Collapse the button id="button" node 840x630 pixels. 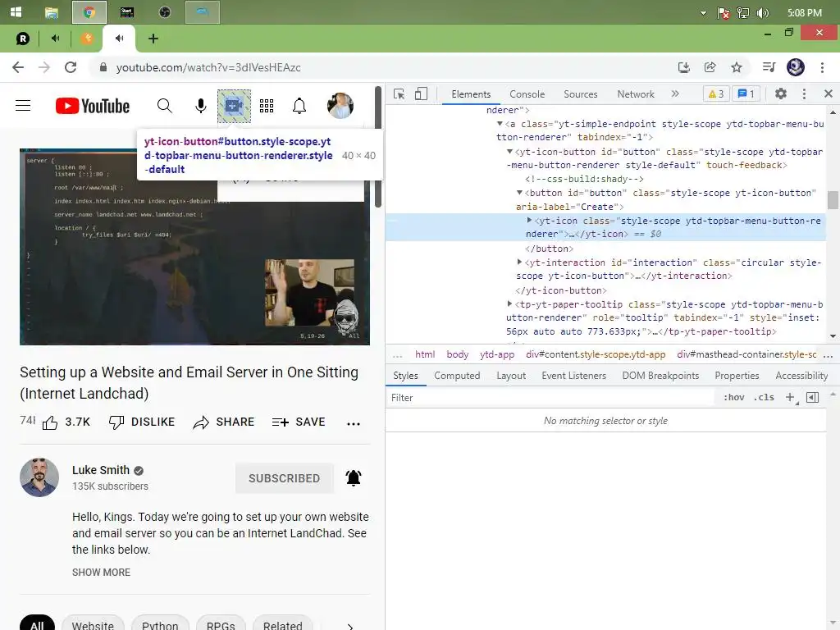tap(519, 192)
